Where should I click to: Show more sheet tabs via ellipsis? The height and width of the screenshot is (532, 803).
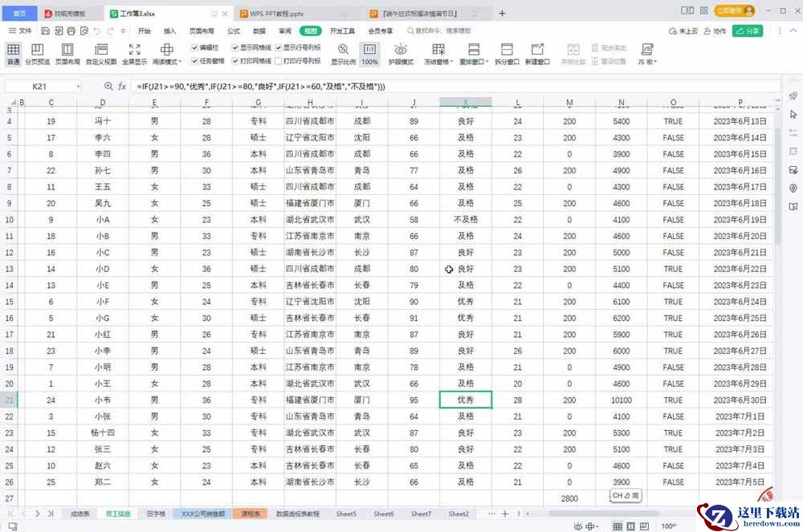pyautogui.click(x=491, y=514)
